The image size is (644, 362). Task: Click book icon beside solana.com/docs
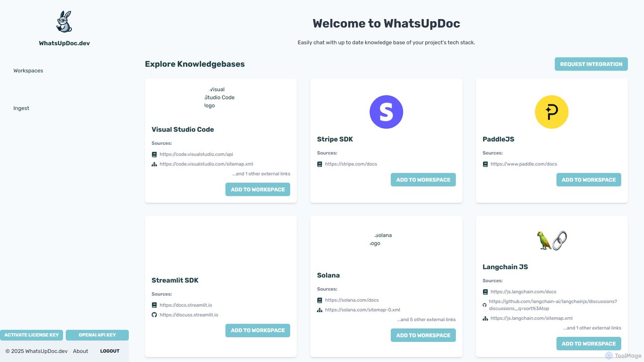(320, 300)
